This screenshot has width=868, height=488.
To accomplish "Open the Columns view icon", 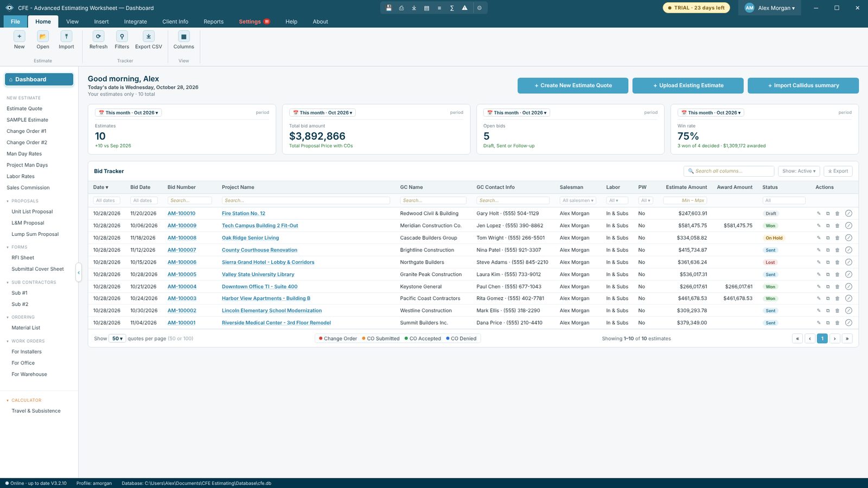I will coord(184,36).
